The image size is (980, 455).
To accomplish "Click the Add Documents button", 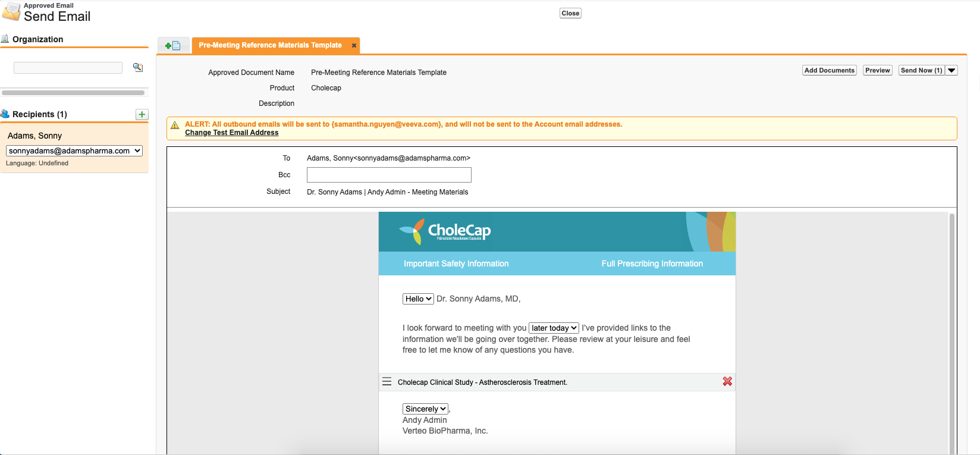I will 829,70.
